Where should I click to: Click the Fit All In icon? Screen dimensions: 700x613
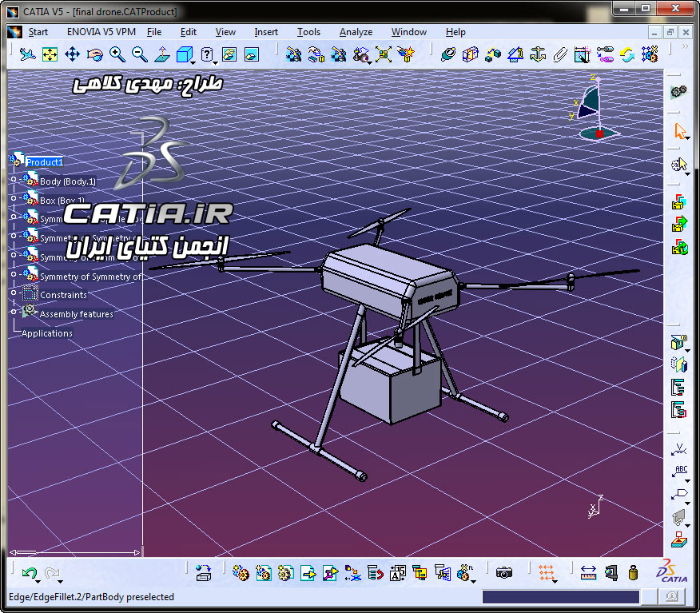(50, 54)
